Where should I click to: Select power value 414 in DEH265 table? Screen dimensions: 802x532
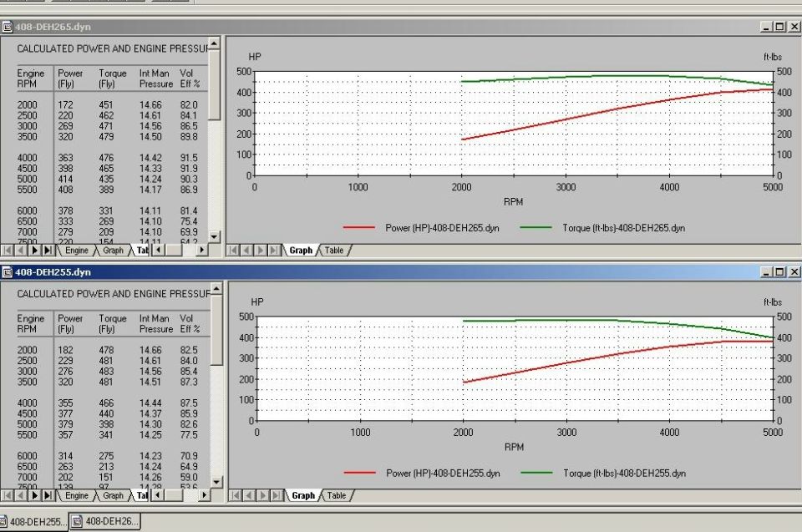65,179
